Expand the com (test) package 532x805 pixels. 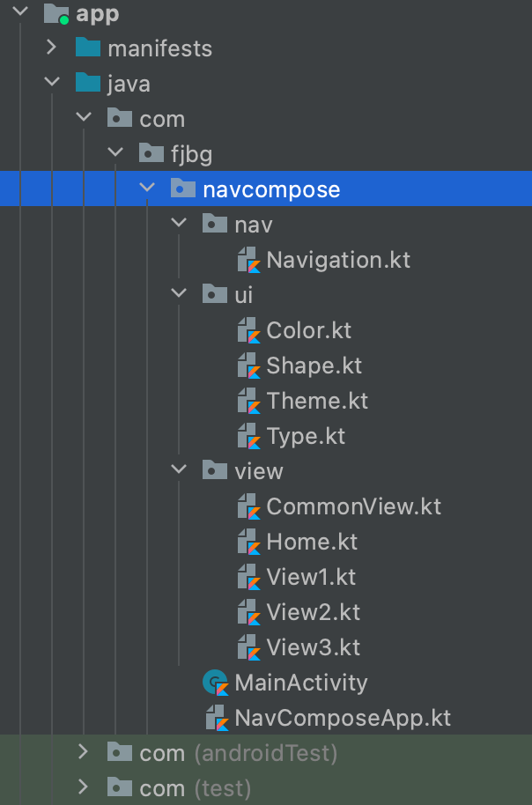click(84, 787)
